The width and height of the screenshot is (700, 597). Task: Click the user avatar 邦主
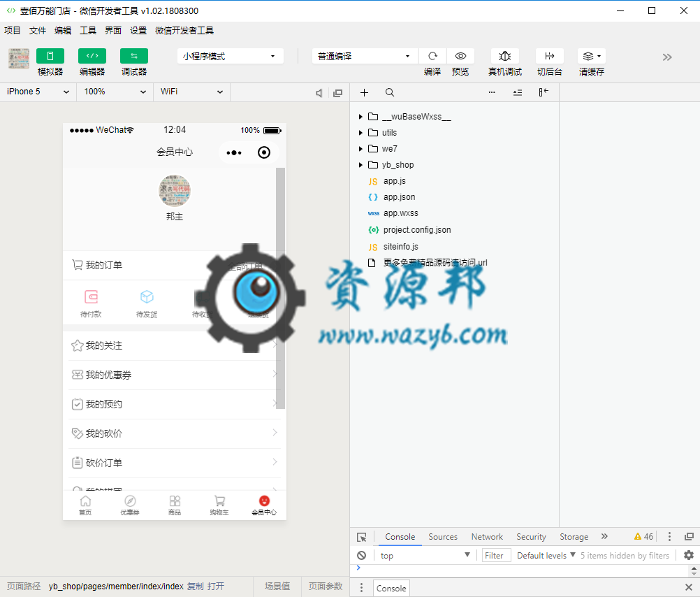(175, 191)
